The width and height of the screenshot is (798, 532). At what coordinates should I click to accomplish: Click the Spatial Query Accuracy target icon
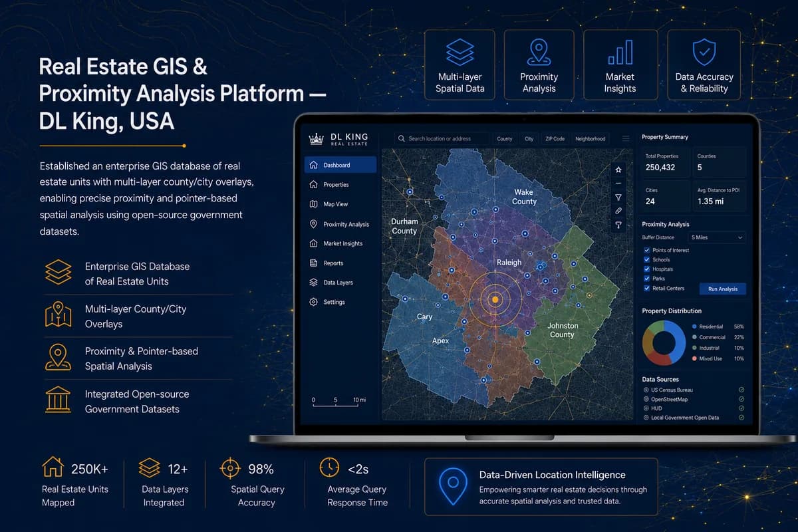click(230, 468)
